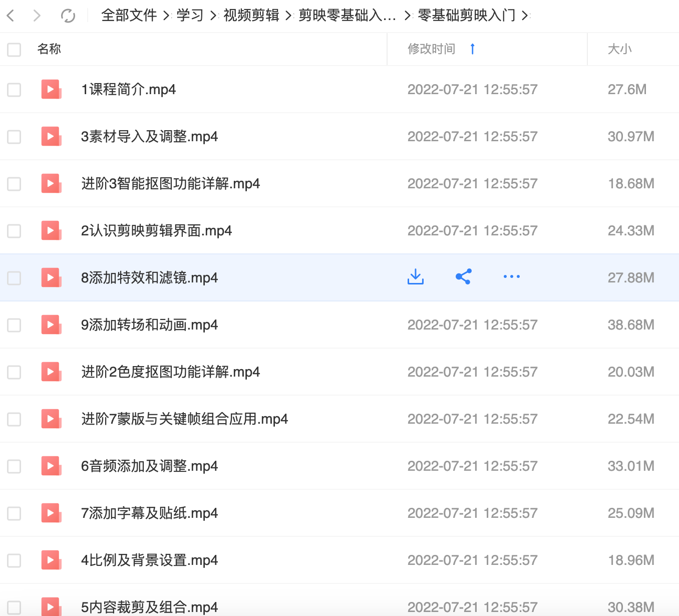Click the video icon of 进阶2色度抠图功能详解.mp4
The image size is (679, 616).
(51, 372)
